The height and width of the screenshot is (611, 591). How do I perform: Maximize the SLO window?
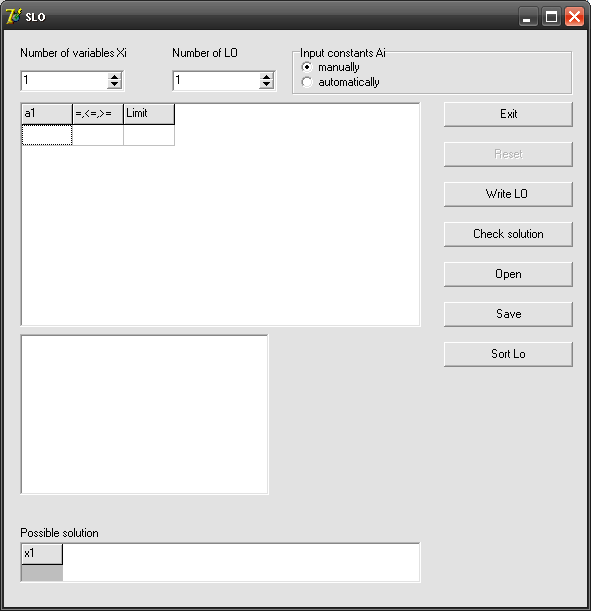551,17
